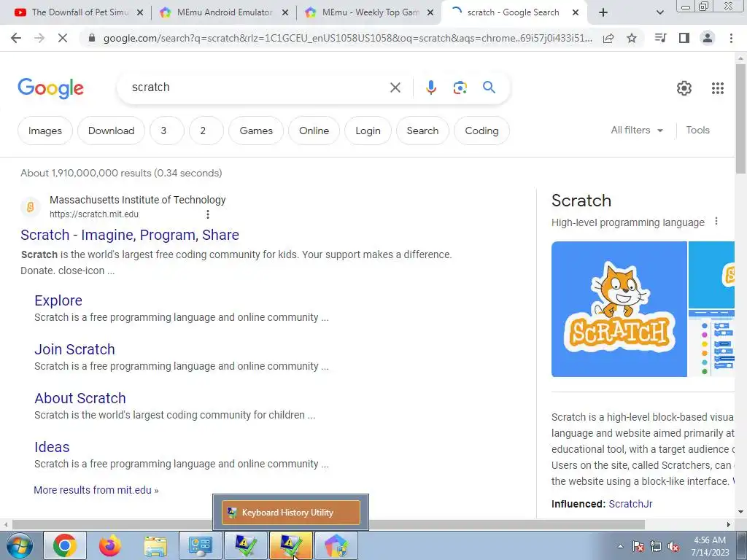Toggle Chrome side panel icon
The image size is (747, 560).
point(684,38)
